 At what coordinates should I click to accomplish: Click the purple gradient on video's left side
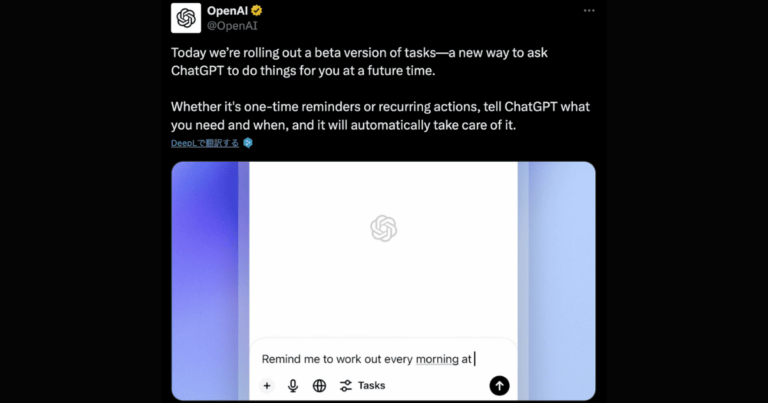pos(205,280)
